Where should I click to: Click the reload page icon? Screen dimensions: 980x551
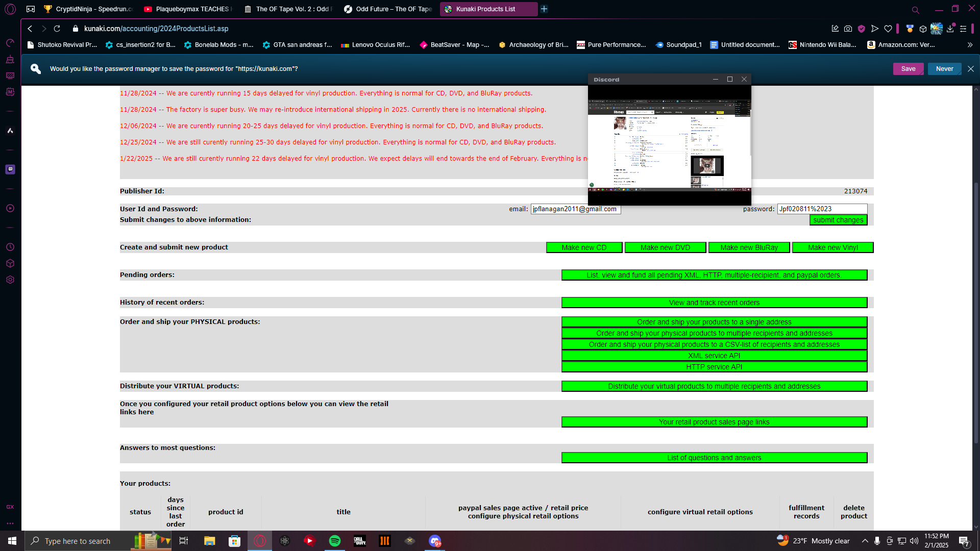(x=57, y=29)
